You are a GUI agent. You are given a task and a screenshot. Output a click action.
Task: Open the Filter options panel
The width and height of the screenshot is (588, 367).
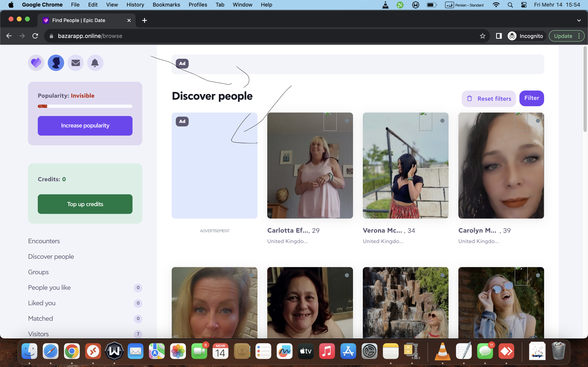click(x=531, y=98)
